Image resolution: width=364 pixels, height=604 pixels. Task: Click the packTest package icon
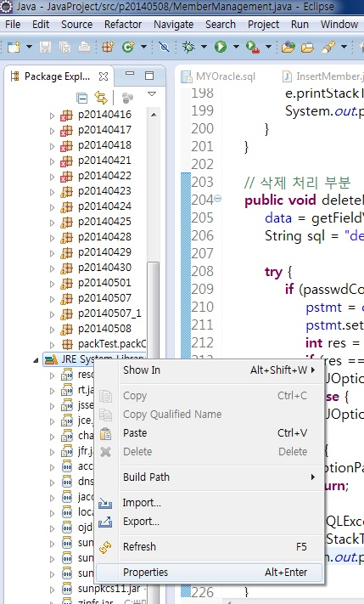coord(67,344)
